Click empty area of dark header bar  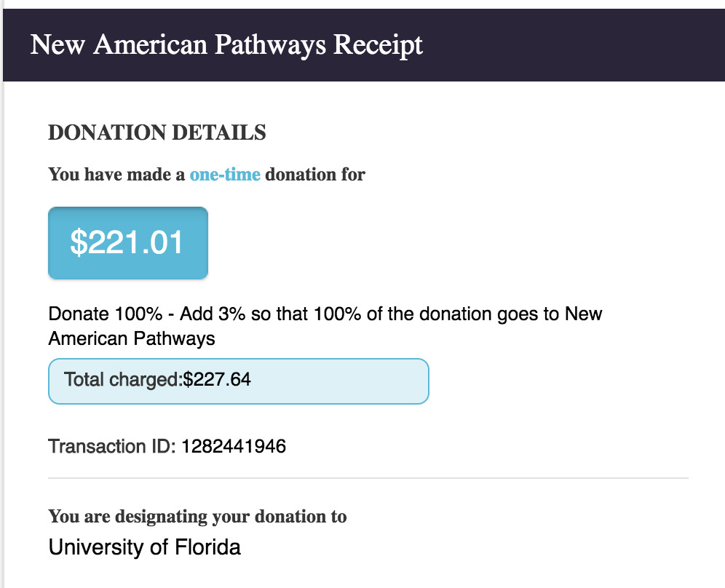(x=582, y=45)
